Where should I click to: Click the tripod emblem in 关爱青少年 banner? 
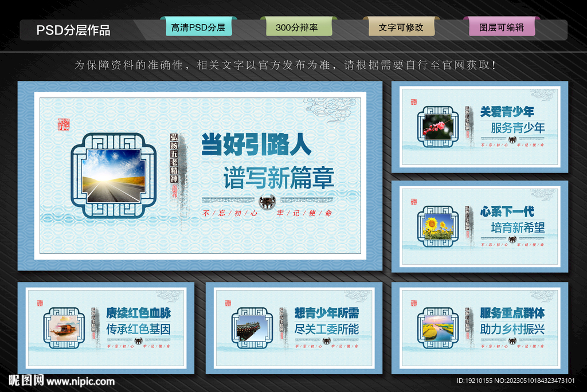512,140
